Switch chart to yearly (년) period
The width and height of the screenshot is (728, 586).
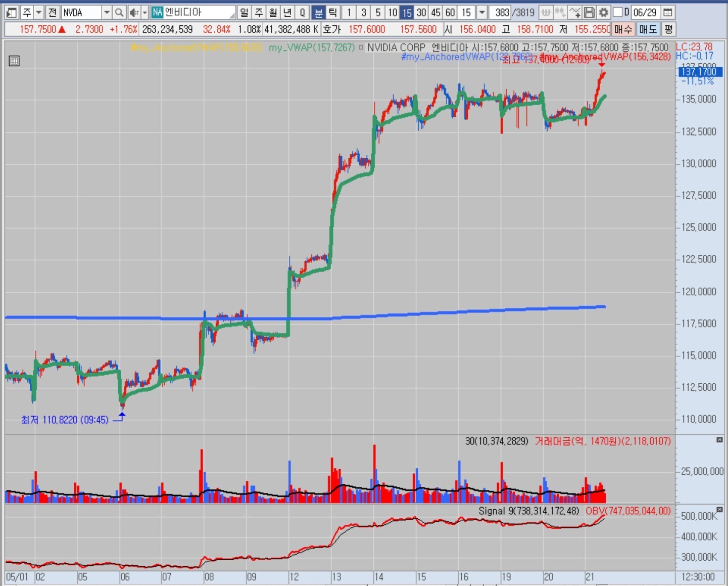(x=287, y=12)
